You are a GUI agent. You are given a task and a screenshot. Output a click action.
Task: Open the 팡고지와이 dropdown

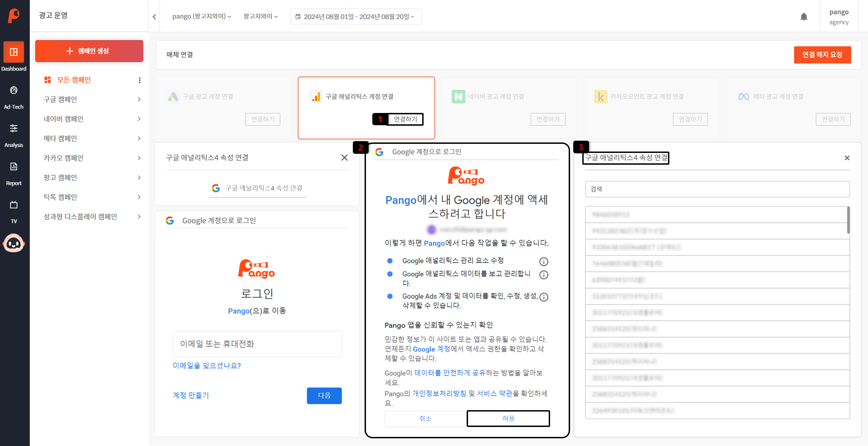click(x=261, y=16)
